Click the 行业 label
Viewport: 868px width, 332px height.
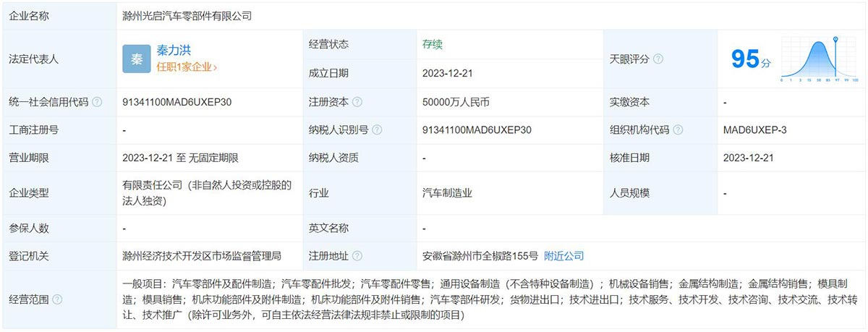click(x=319, y=193)
